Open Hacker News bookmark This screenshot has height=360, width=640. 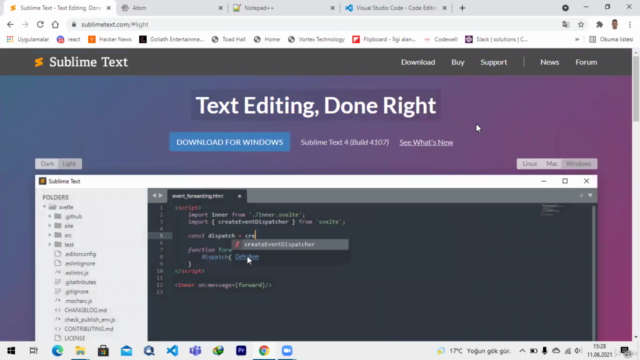point(110,39)
